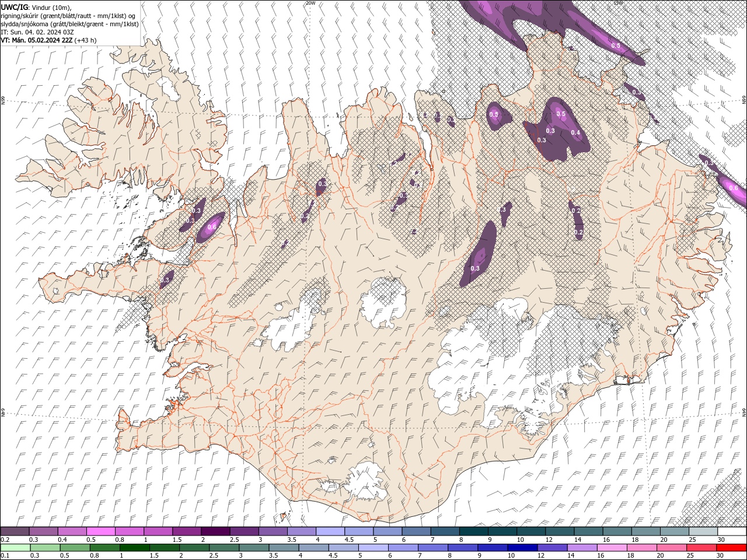
Task: Choose the pale grey 25–30 snow swatch
Action: 703,531
